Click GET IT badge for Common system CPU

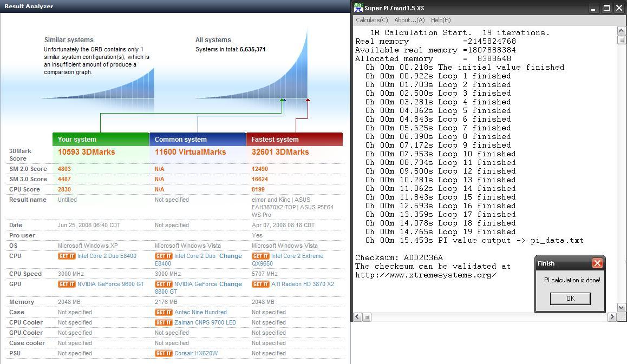(164, 256)
